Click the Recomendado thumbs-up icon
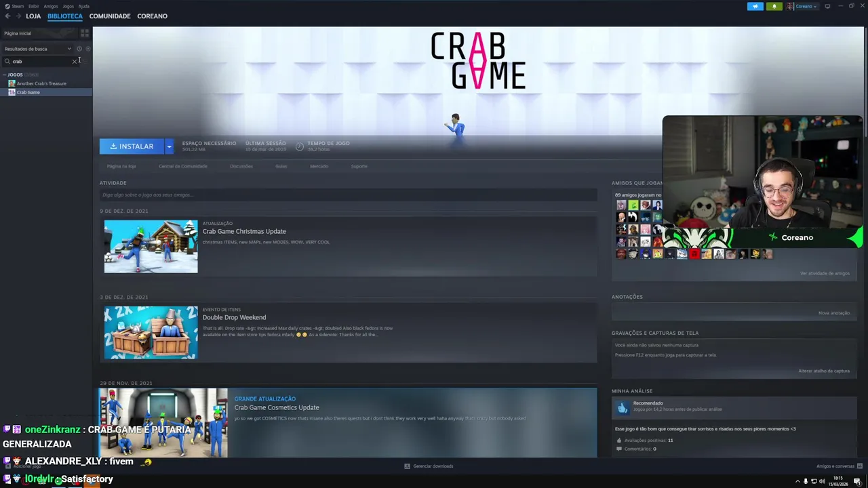 pyautogui.click(x=623, y=407)
